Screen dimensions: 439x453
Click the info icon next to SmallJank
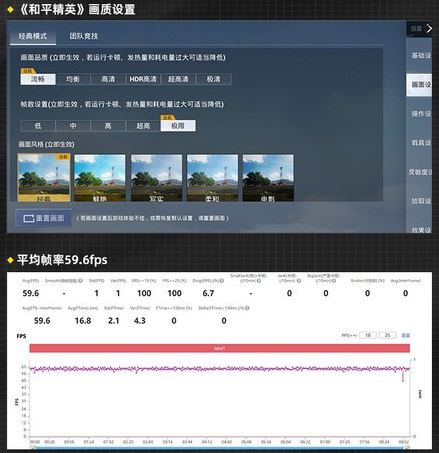tap(259, 281)
